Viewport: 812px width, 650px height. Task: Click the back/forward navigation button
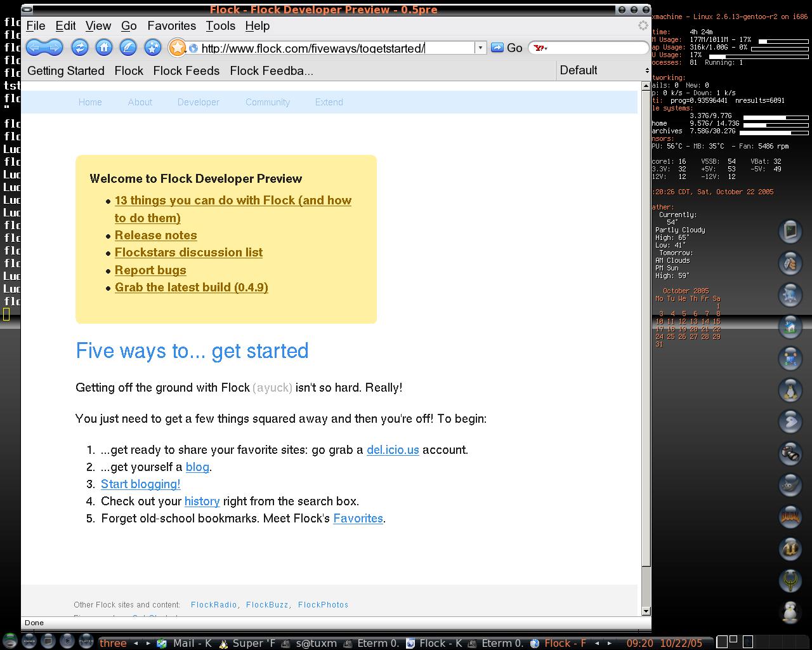[x=44, y=48]
